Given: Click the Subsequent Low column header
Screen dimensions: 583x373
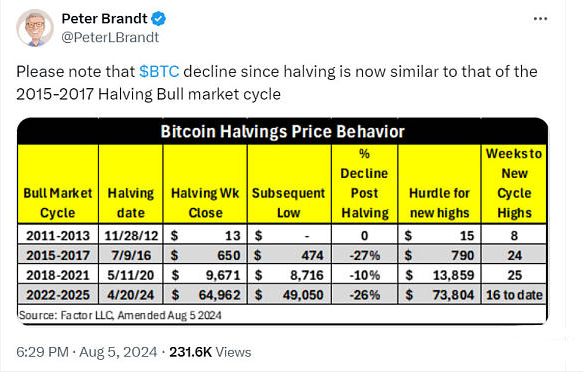Looking at the screenshot, I should 289,203.
